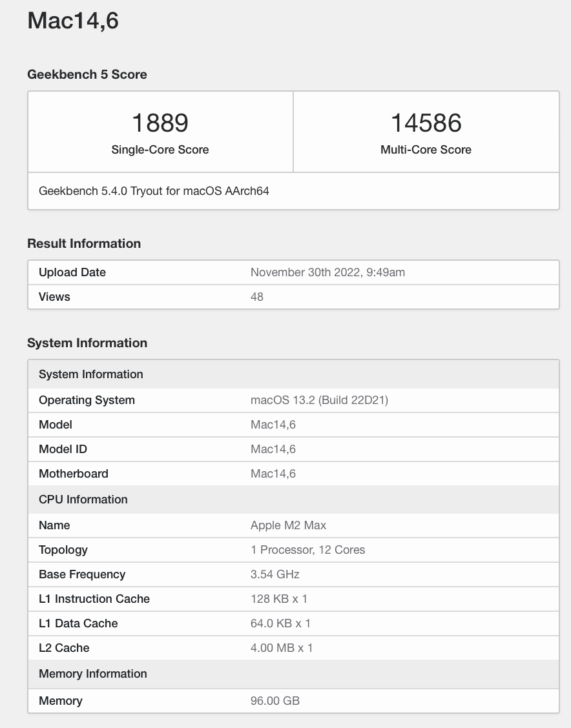The width and height of the screenshot is (571, 728).
Task: Select the Apple M2 Max name value
Action: tap(289, 525)
